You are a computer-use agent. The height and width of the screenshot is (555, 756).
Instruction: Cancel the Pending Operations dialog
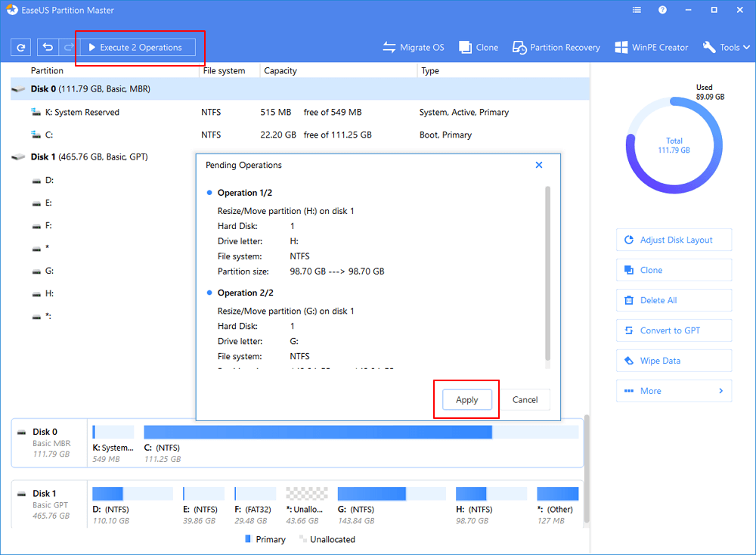coord(525,400)
